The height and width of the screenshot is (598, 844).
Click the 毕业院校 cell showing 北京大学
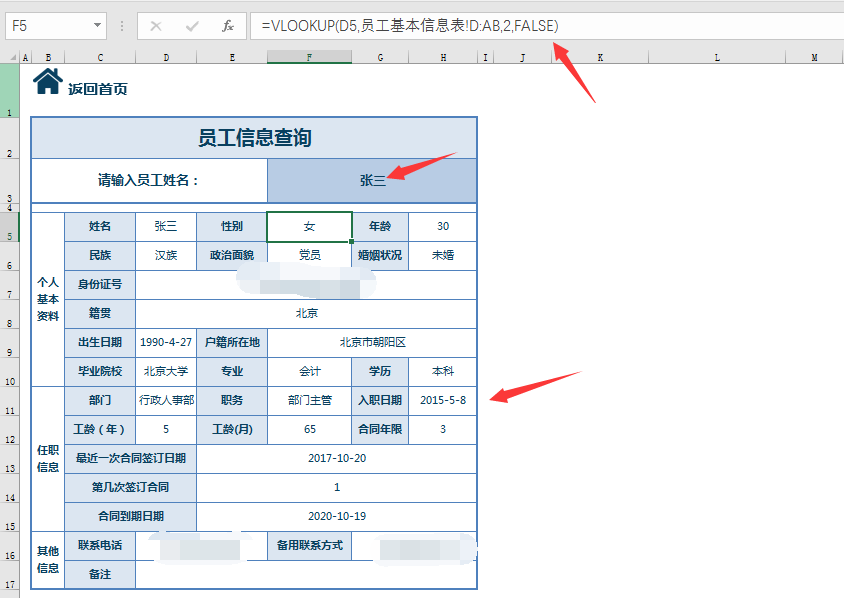(165, 371)
